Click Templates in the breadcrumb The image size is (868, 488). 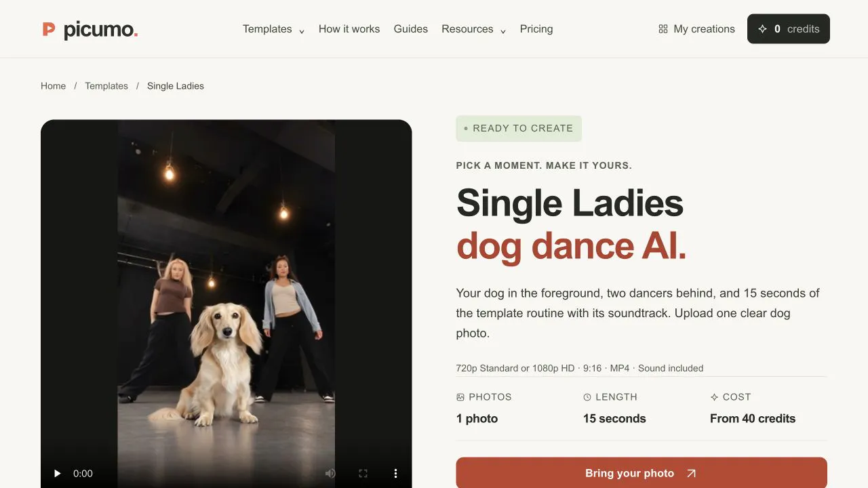click(x=106, y=86)
